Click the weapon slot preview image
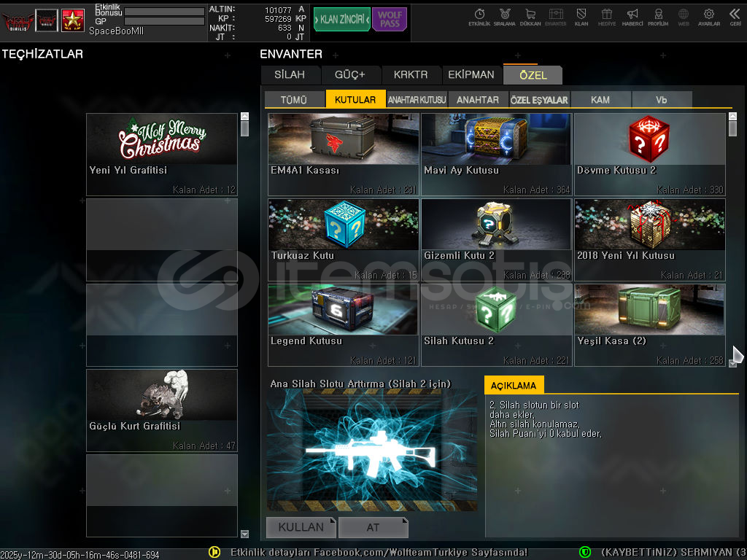747x560 pixels. [x=372, y=451]
